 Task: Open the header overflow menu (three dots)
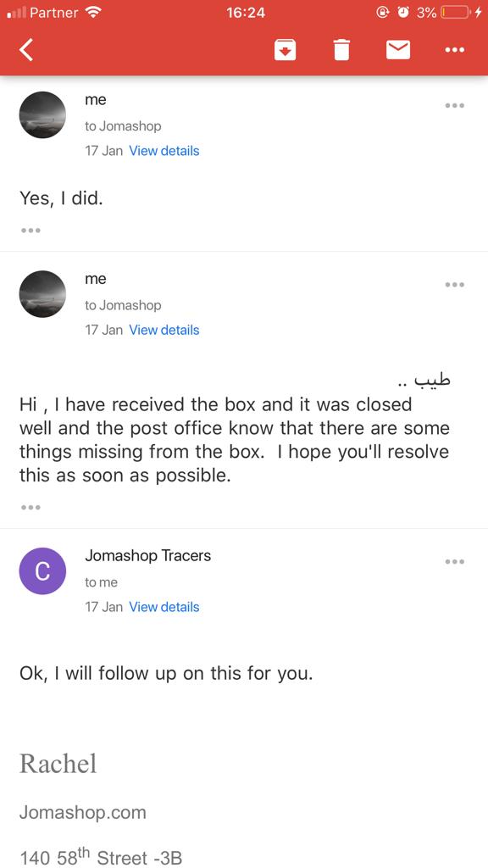click(455, 50)
